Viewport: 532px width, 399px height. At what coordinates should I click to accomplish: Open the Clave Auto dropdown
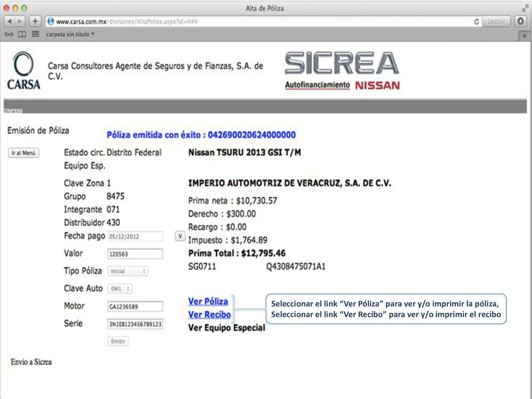point(120,289)
